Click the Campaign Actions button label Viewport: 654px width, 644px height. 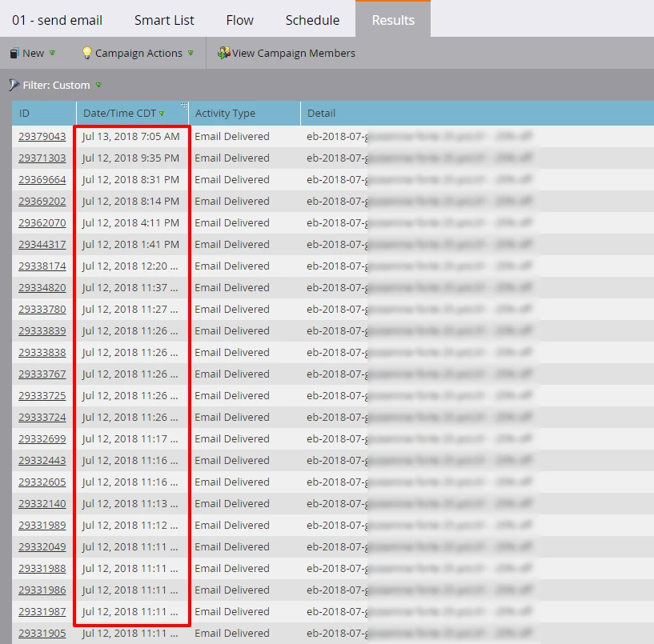click(x=139, y=54)
